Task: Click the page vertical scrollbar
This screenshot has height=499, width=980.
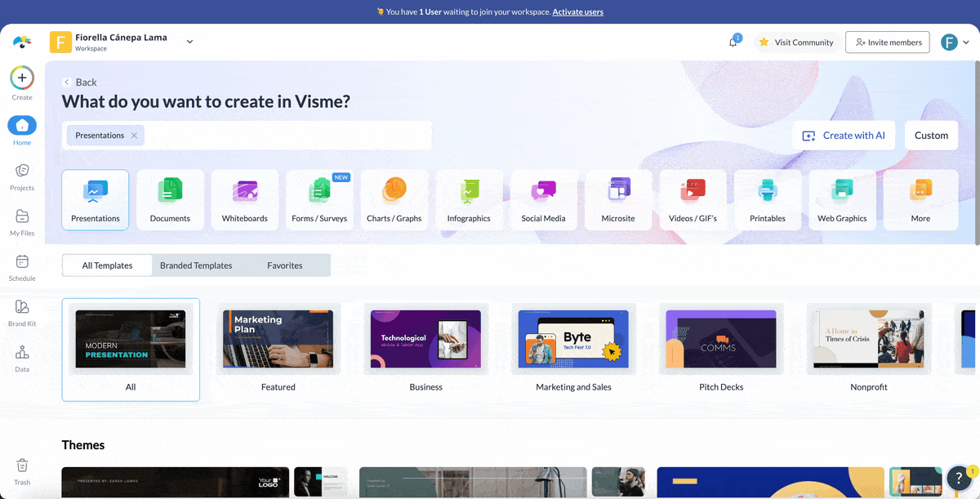Action: click(977, 153)
